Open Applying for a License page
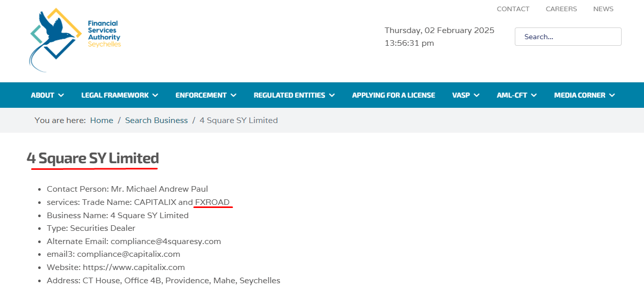 click(x=393, y=95)
